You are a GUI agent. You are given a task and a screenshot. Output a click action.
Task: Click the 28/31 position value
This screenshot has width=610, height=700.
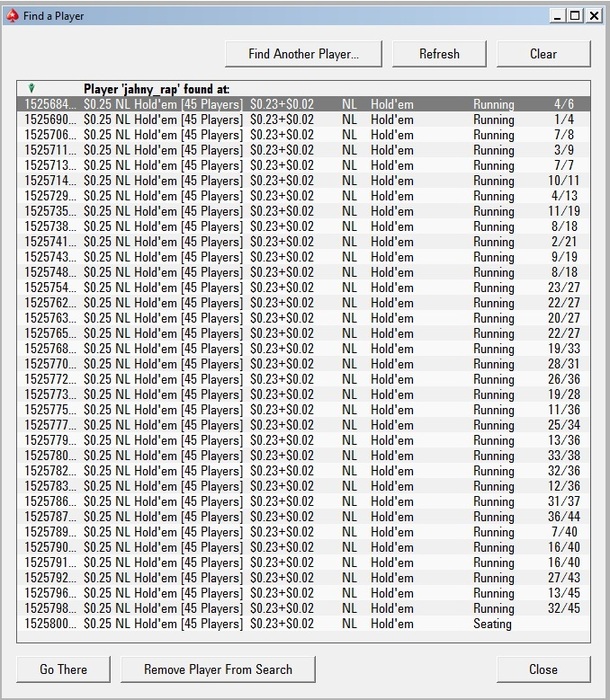[x=564, y=364]
